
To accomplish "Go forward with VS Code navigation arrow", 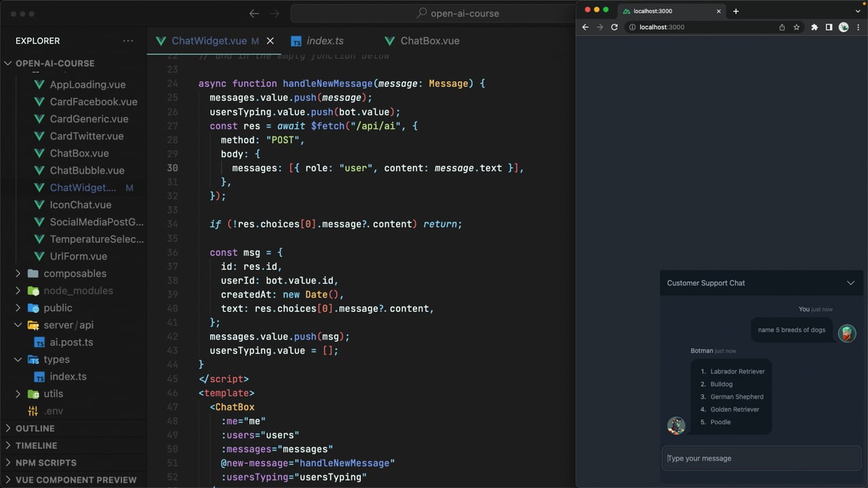I will point(275,13).
